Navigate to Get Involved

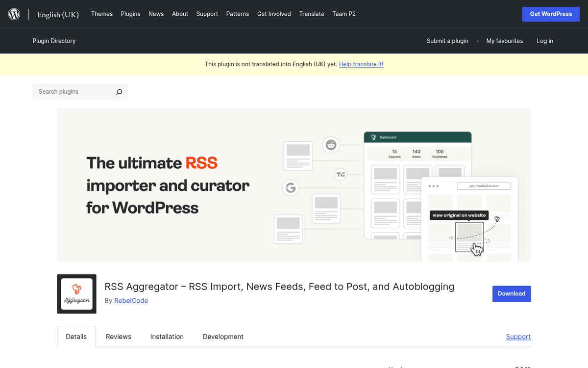tap(274, 14)
